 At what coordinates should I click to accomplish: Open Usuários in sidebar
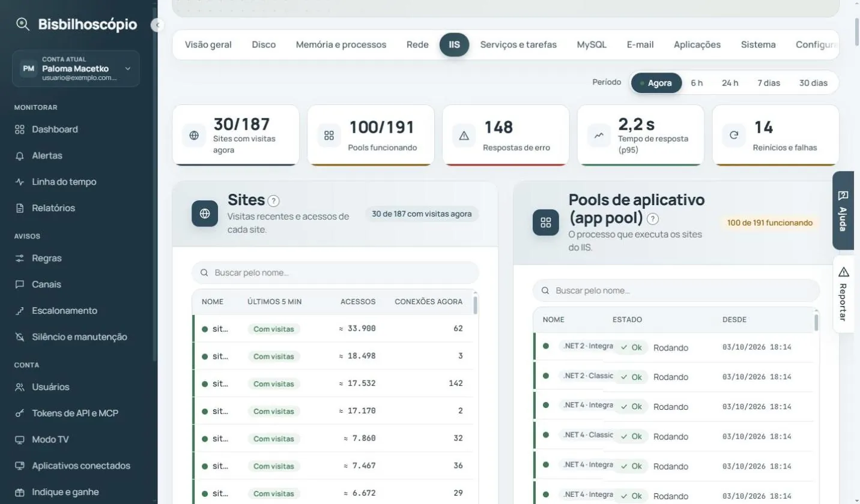point(50,387)
